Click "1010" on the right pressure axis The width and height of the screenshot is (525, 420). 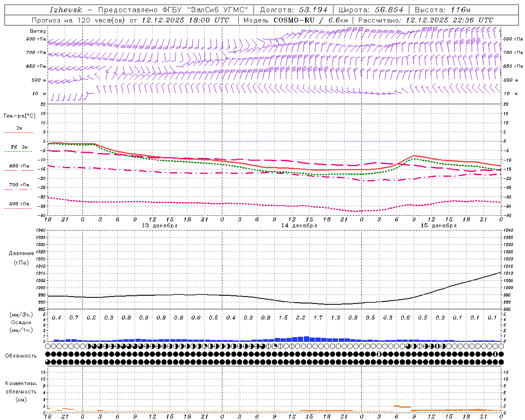(x=508, y=273)
